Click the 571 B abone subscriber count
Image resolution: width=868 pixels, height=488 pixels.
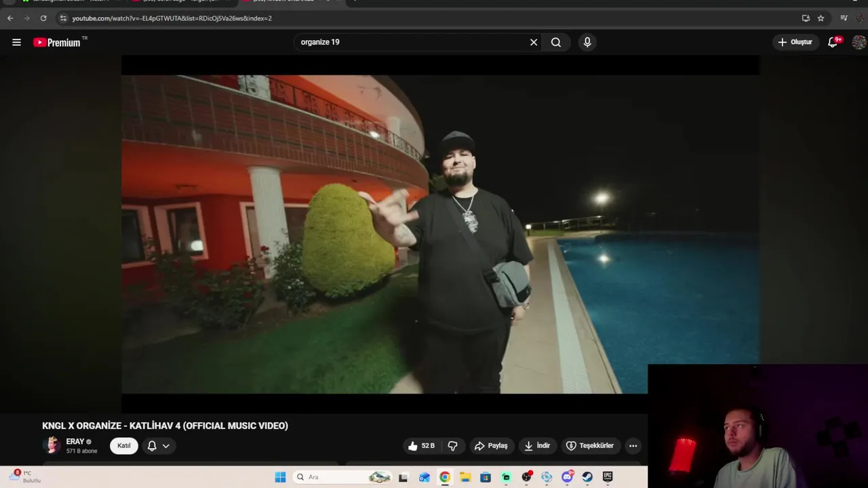coord(81,451)
